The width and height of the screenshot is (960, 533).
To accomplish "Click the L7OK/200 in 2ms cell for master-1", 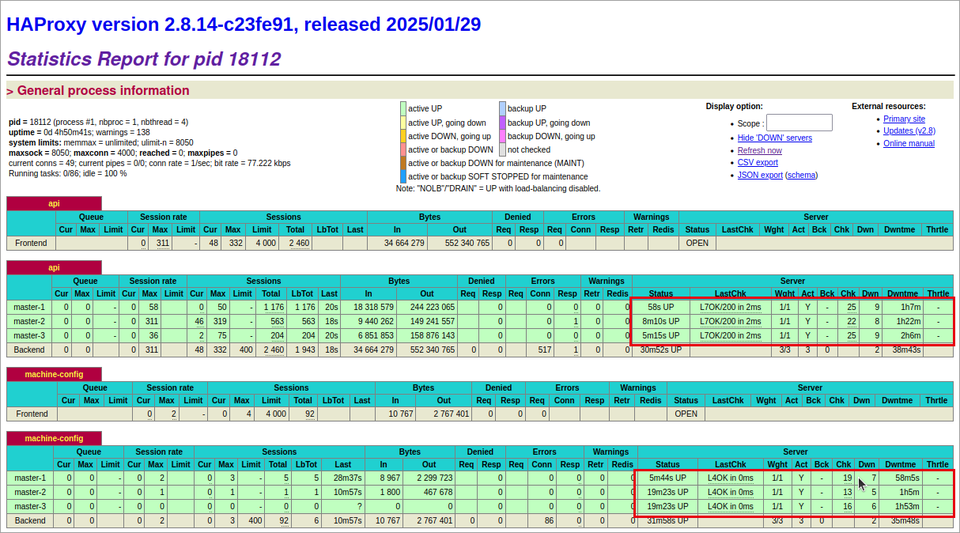I will click(730, 307).
